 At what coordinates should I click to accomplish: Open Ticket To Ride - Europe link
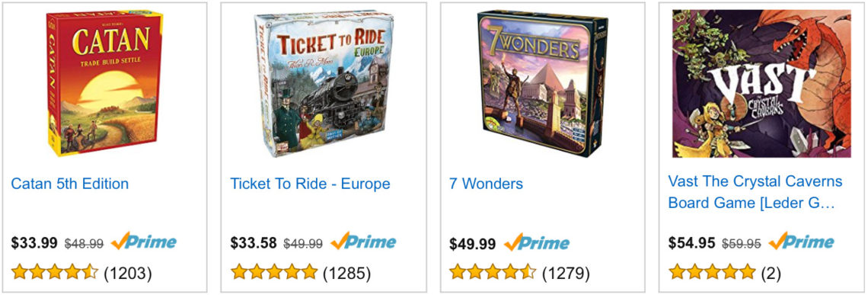click(x=310, y=184)
